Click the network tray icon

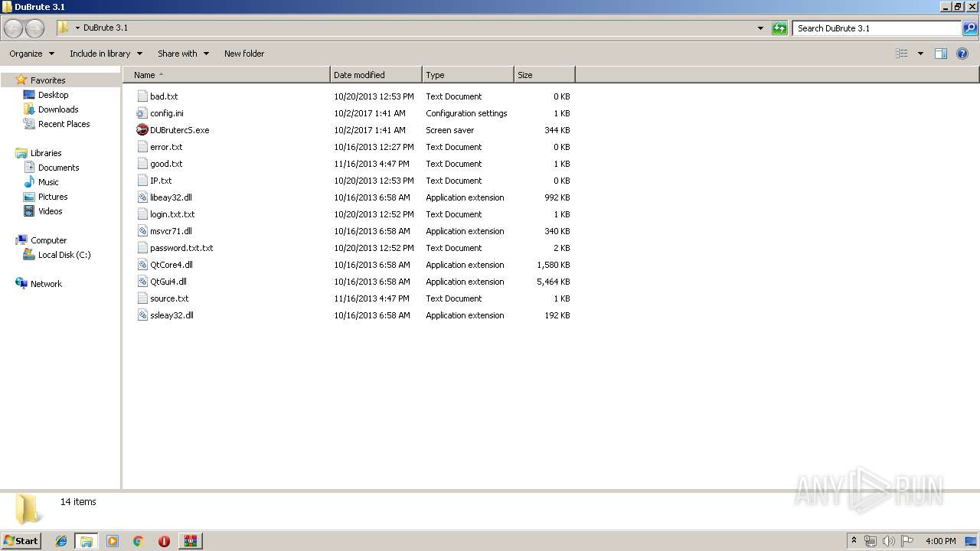871,541
